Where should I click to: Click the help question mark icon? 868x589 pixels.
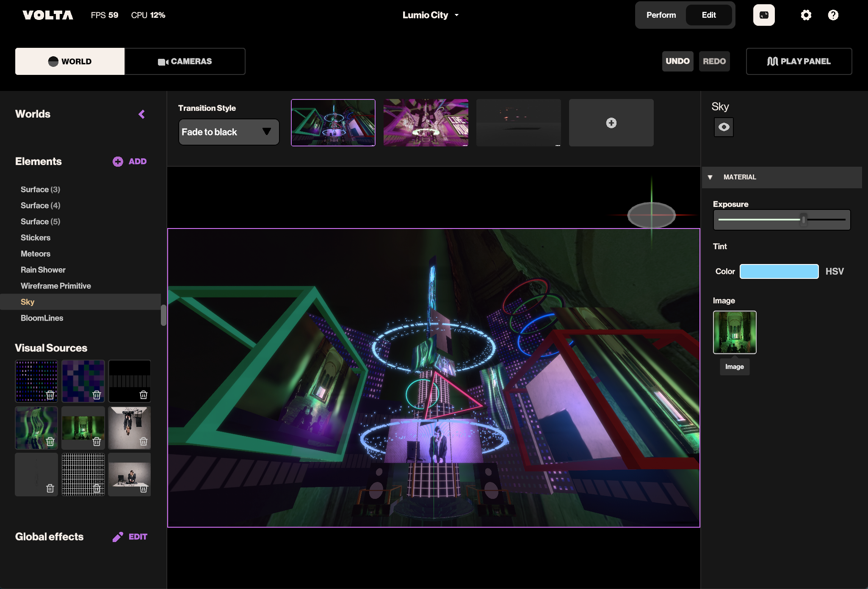(833, 15)
